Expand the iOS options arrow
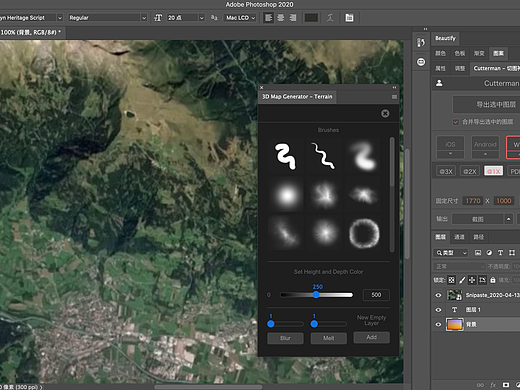520x390 pixels. coord(450,154)
